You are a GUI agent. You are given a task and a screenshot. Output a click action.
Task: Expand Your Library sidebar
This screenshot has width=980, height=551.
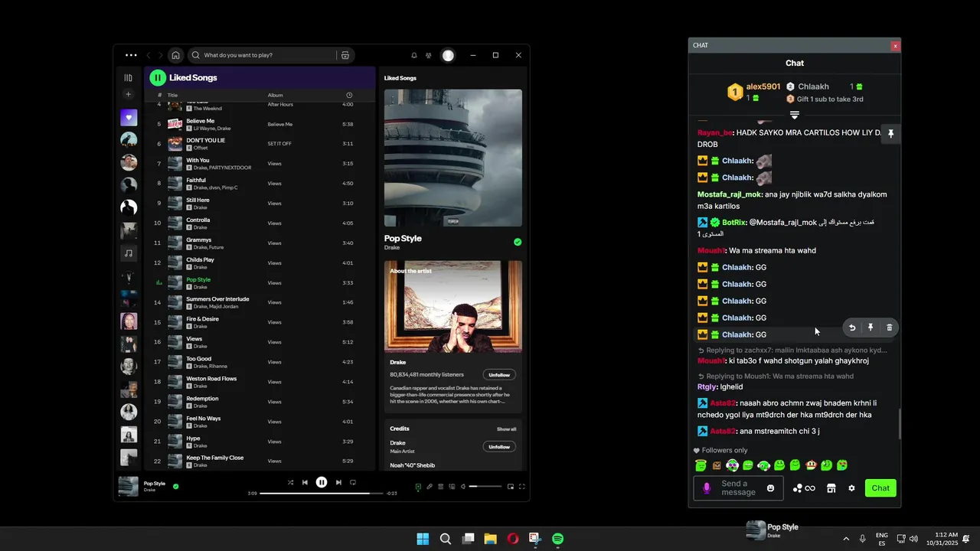129,77
